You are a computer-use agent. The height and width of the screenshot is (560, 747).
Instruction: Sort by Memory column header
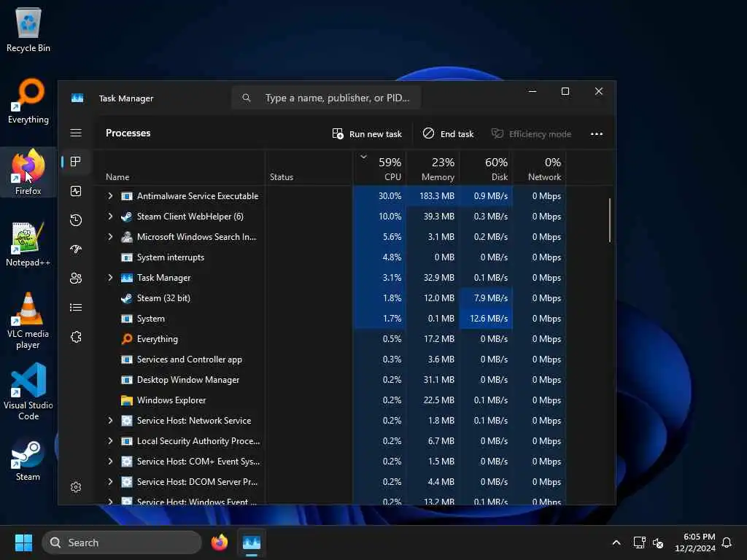click(433, 168)
